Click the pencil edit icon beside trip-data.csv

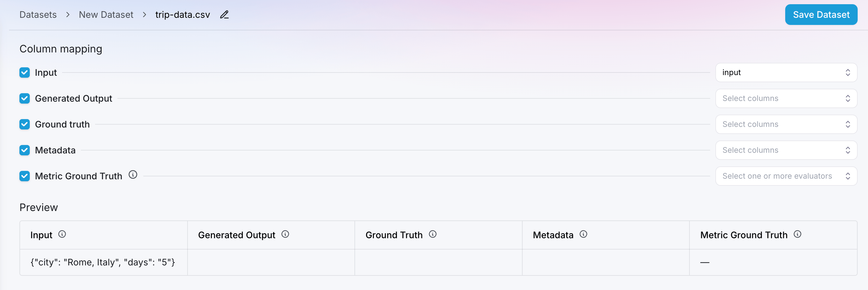[224, 15]
